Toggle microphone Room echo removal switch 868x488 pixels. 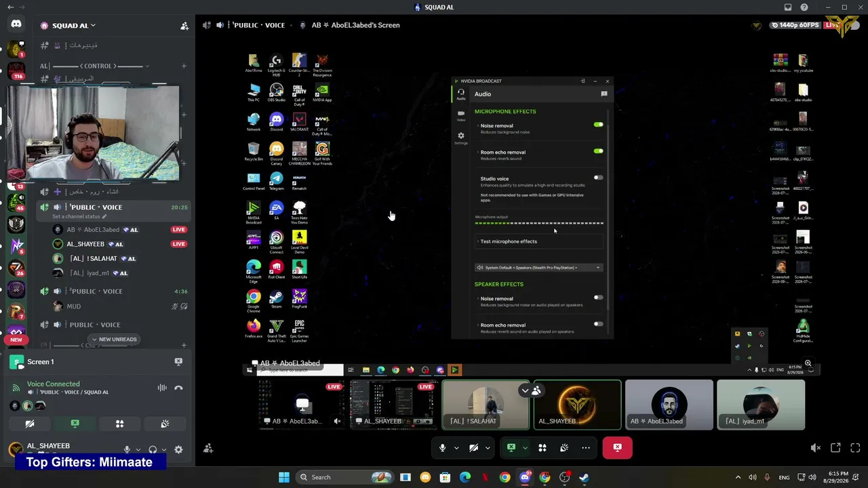598,151
